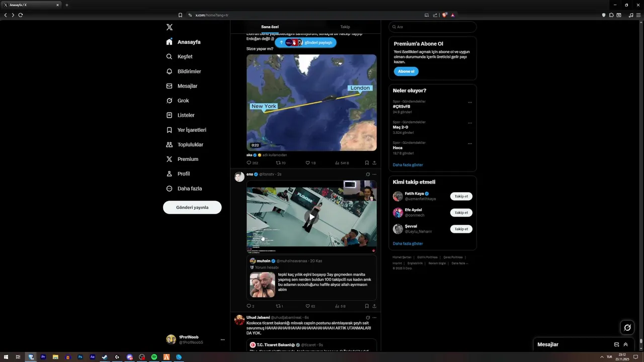The image size is (644, 362).
Task: Reply to the ens post with 2 replies
Action: (x=251, y=306)
